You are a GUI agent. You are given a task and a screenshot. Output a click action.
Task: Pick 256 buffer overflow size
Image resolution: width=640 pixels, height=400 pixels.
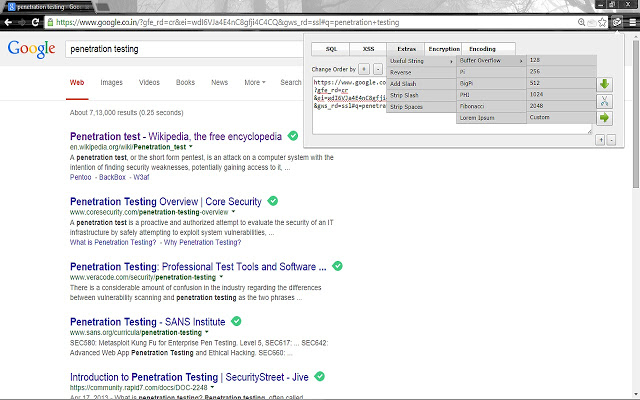click(562, 71)
